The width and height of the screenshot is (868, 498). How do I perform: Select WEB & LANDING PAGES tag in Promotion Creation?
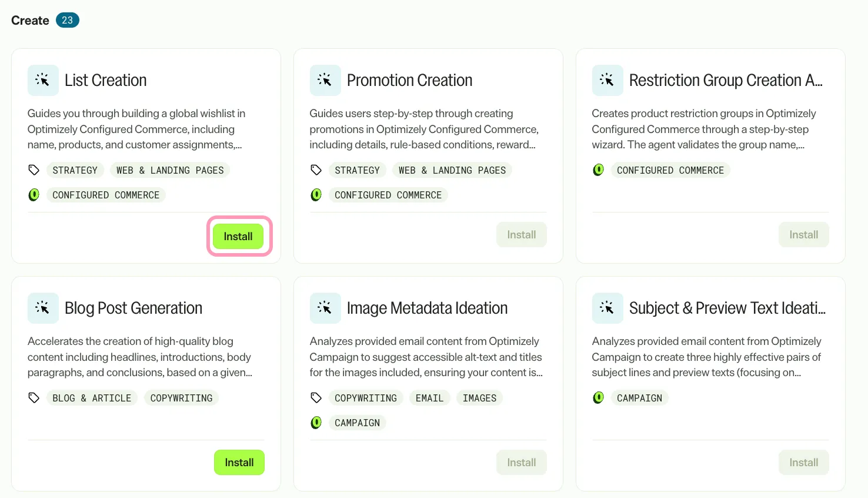(x=452, y=170)
